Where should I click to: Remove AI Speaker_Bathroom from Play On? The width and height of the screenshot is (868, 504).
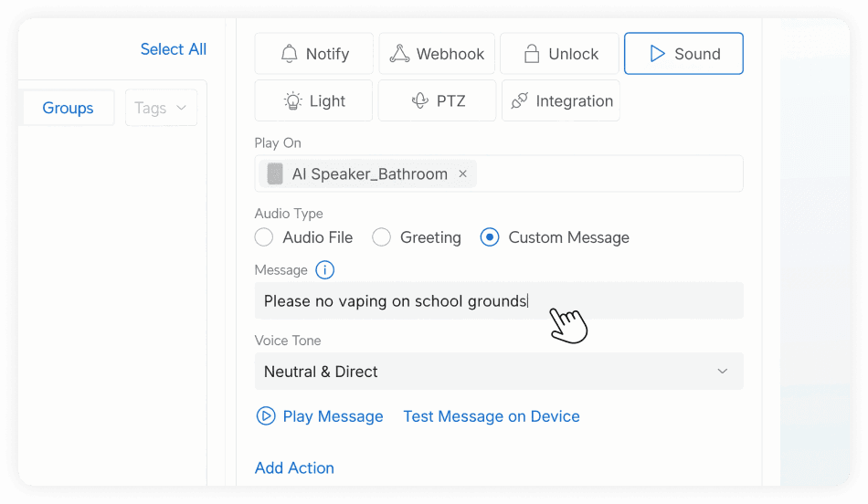click(463, 173)
